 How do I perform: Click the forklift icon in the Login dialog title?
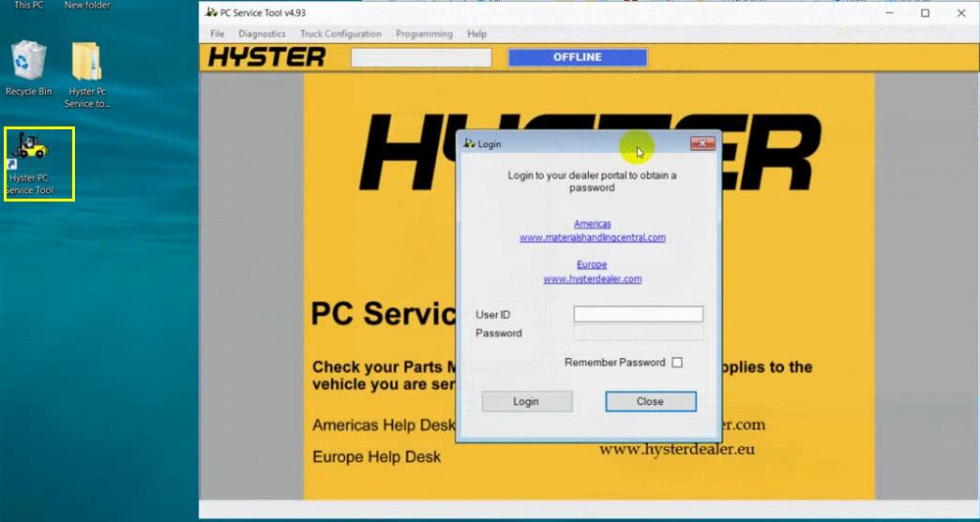(x=470, y=143)
